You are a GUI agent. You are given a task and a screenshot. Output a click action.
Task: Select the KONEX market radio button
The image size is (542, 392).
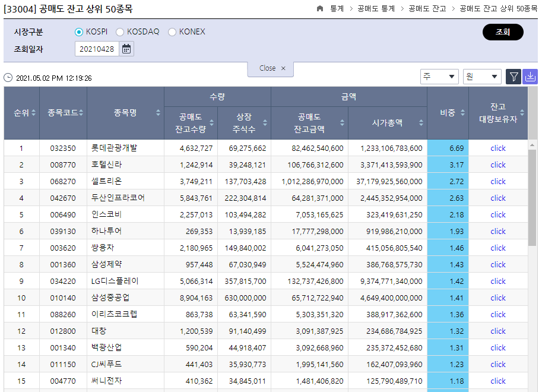[172, 32]
